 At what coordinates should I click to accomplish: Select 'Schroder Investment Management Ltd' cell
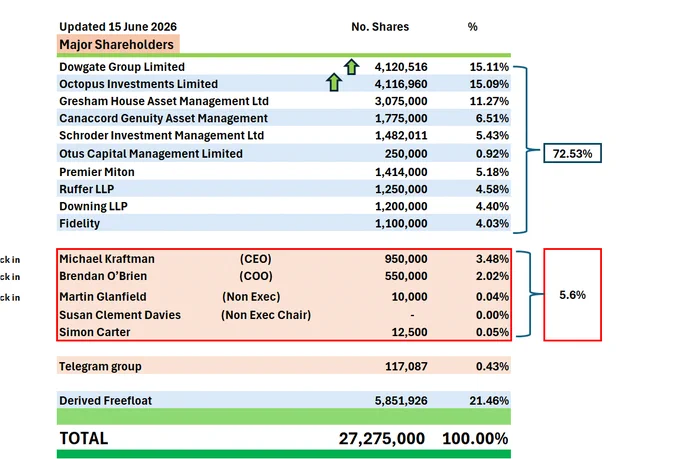click(x=161, y=135)
